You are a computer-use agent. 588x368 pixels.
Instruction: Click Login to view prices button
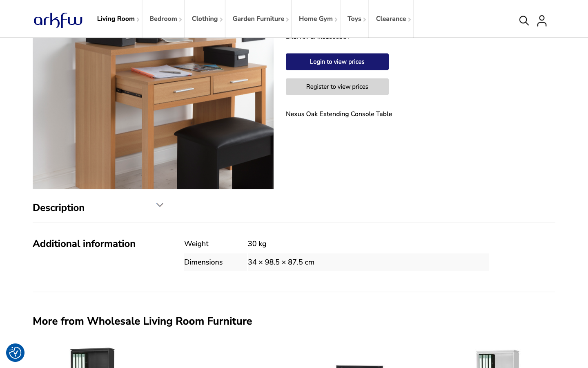[x=337, y=62]
